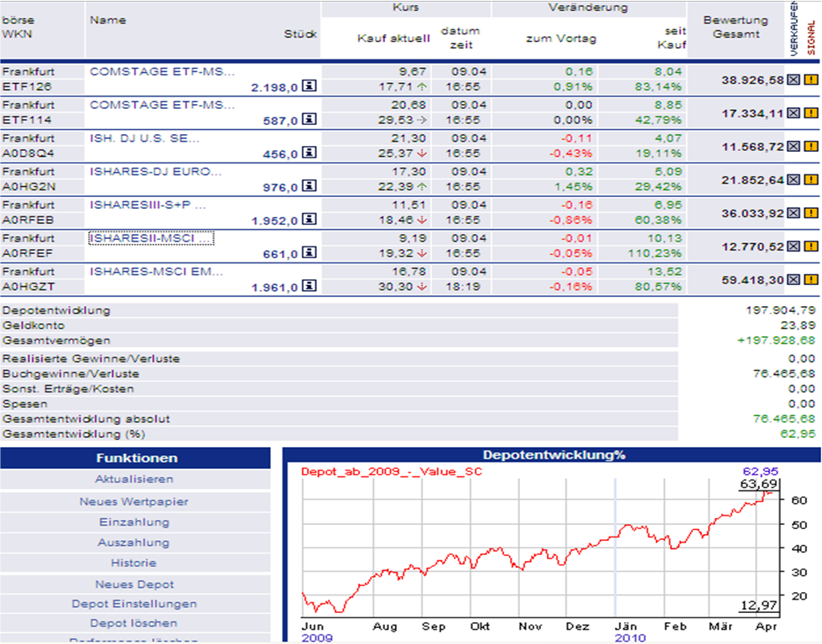Click Aktualisieren in Funktionen panel
The height and width of the screenshot is (644, 822).
(x=134, y=479)
